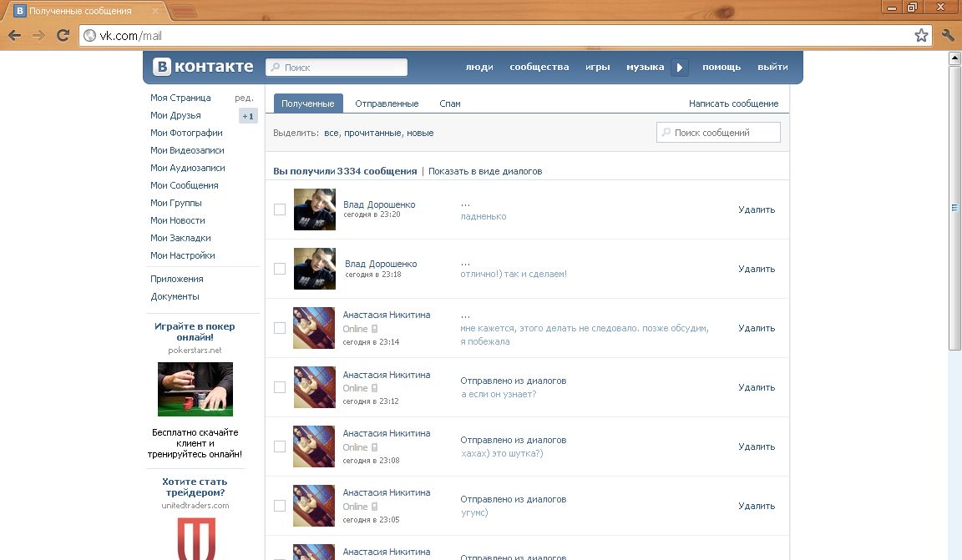962x560 pixels.
Task: Click the +1 friend request badge
Action: click(248, 116)
